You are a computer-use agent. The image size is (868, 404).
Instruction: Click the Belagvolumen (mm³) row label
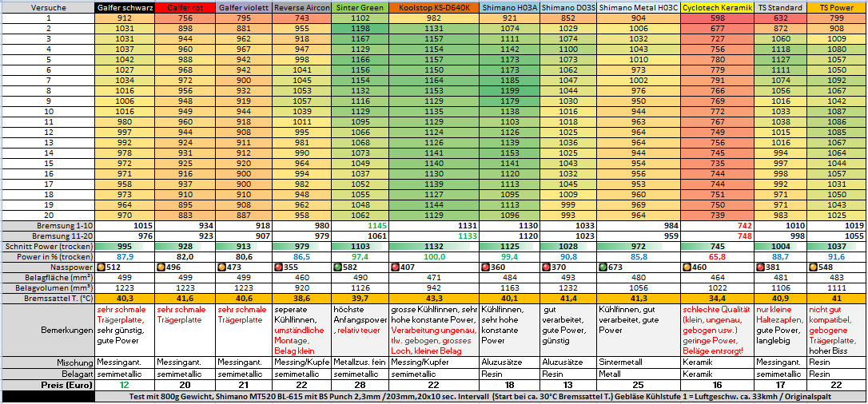[x=48, y=288]
